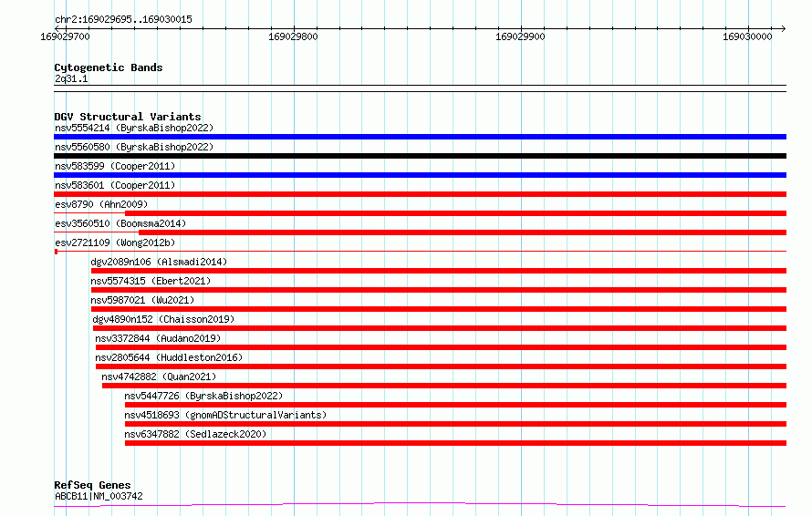Open esv3560510 (Boomsma2014) variant label
Viewport: 812px width, 516px height.
(x=120, y=223)
